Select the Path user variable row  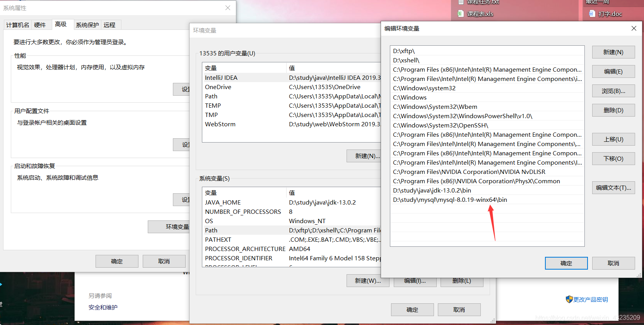click(x=292, y=96)
